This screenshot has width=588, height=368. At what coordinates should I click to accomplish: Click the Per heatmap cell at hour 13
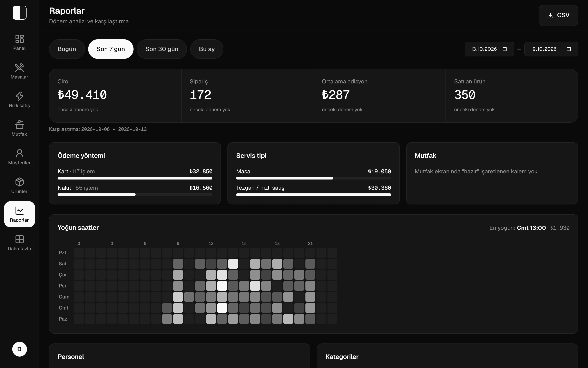pyautogui.click(x=222, y=286)
